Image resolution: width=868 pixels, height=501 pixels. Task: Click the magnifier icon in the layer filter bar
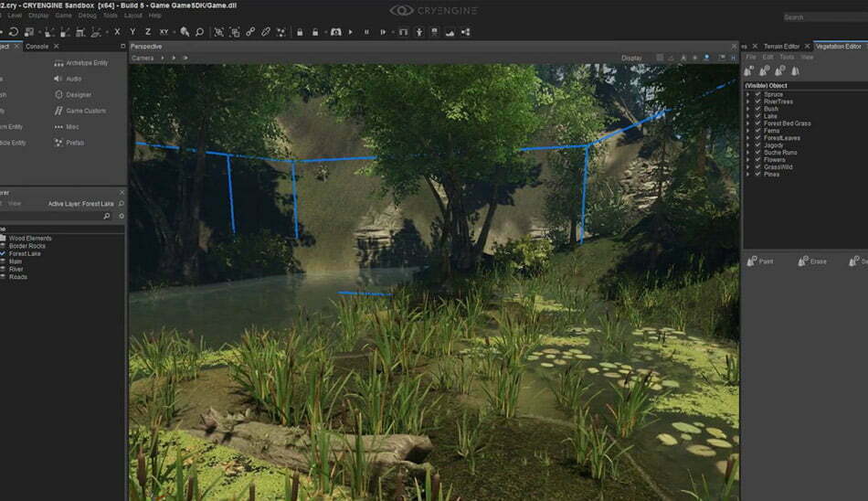tap(107, 216)
